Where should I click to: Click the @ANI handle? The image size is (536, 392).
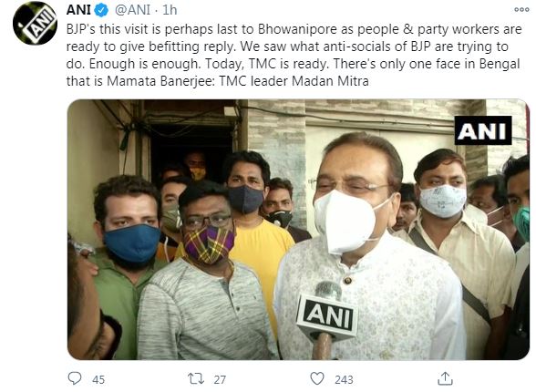point(133,10)
